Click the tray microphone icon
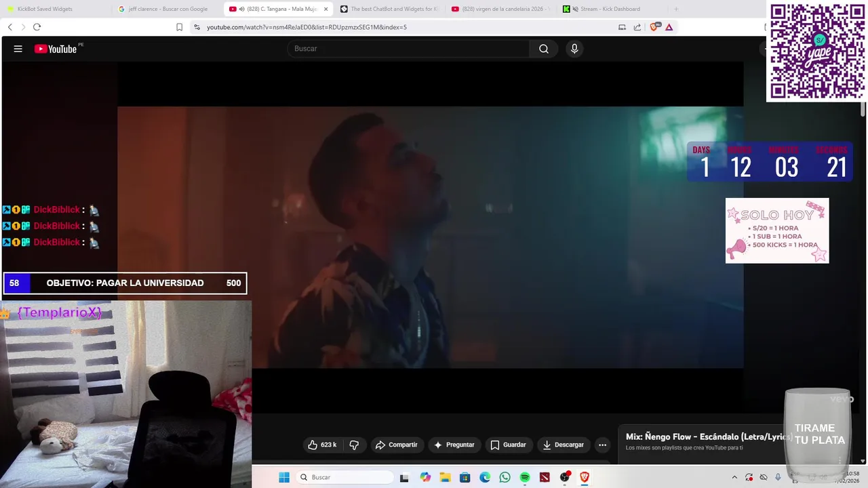This screenshot has width=868, height=488. (x=778, y=477)
